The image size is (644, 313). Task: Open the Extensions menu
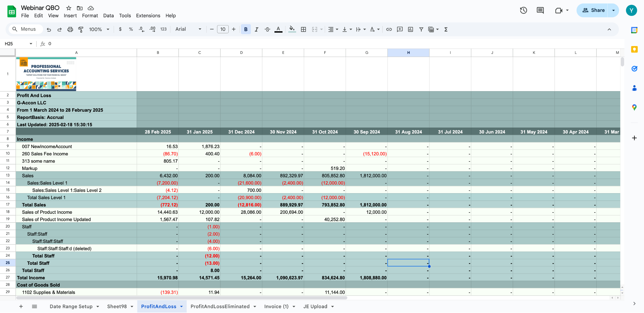coord(148,16)
